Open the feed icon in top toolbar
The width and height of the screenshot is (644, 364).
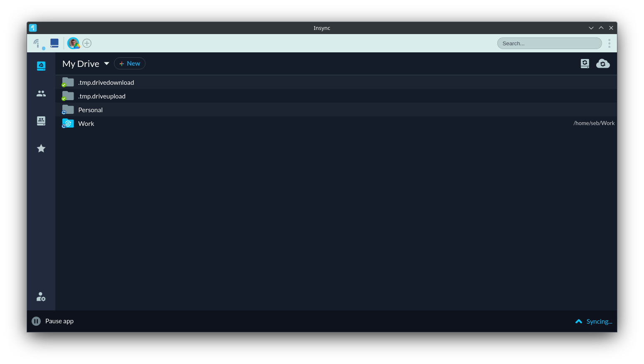coord(37,43)
